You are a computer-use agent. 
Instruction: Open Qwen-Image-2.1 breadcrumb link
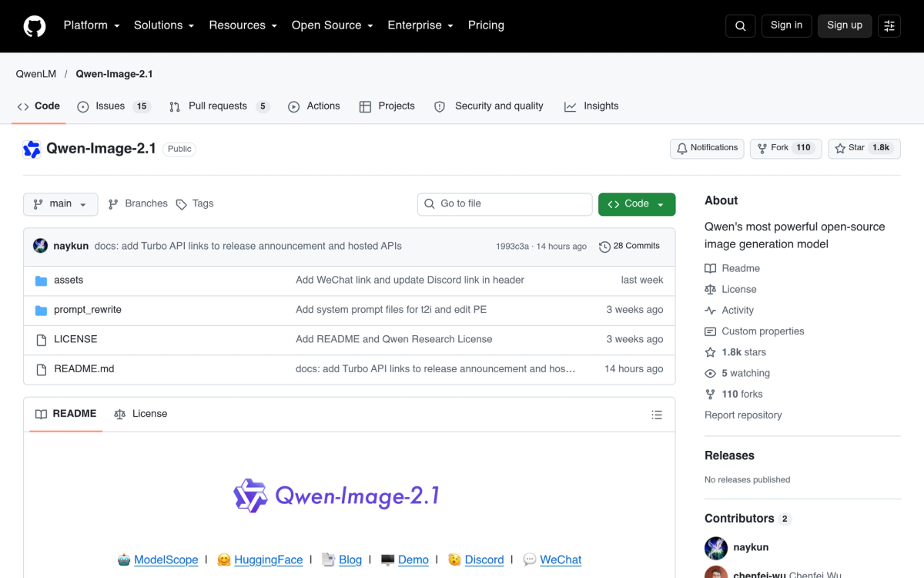click(114, 74)
